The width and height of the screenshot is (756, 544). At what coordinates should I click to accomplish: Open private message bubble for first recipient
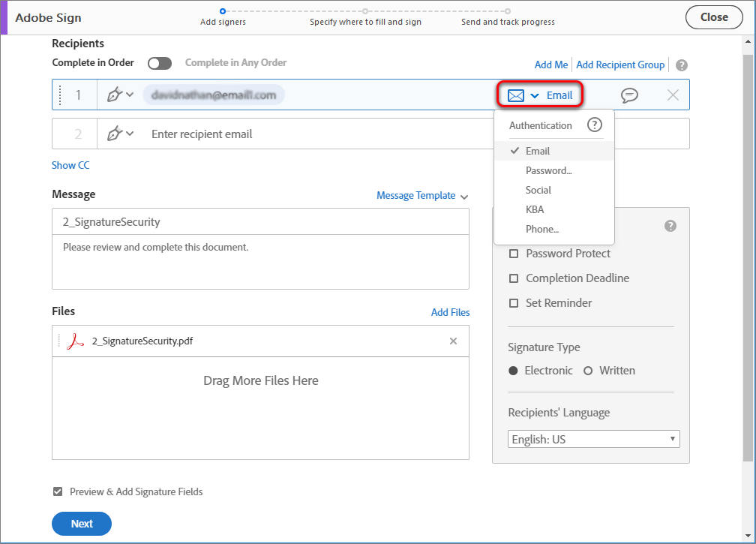[629, 95]
